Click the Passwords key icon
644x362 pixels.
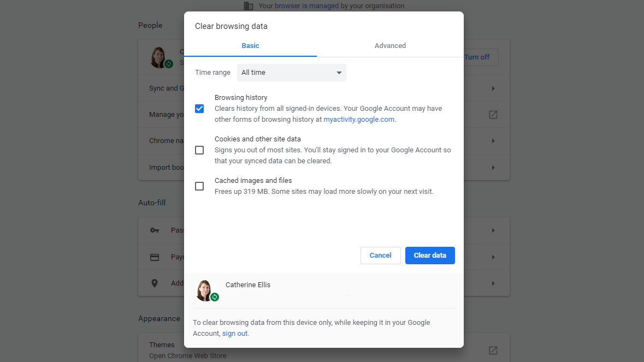pos(155,230)
